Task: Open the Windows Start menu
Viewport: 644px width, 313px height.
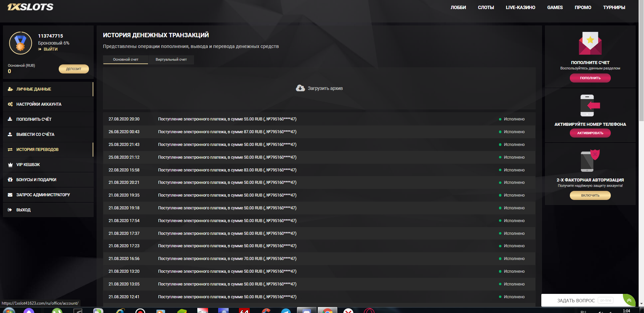Action: coord(8,310)
